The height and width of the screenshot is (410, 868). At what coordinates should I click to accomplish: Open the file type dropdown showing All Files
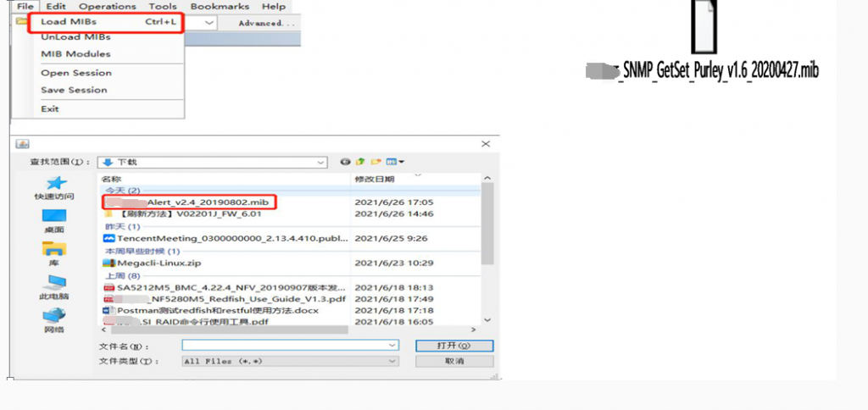tap(392, 361)
